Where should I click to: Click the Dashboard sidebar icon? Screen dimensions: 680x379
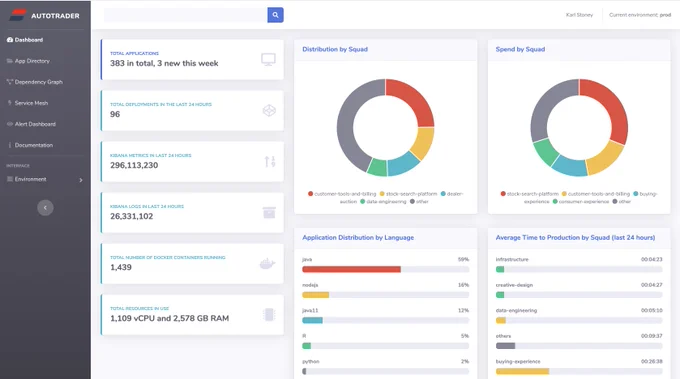click(x=10, y=40)
